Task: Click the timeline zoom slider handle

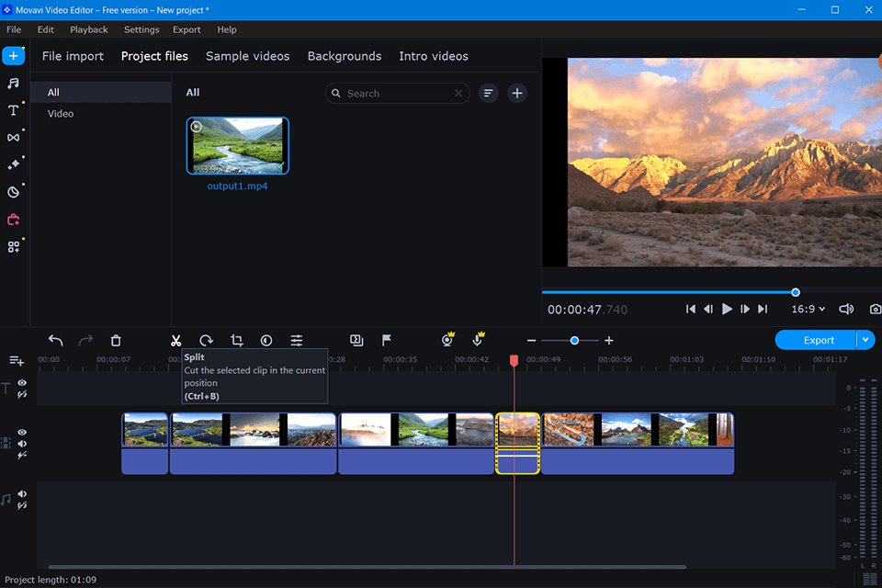Action: pyautogui.click(x=574, y=340)
